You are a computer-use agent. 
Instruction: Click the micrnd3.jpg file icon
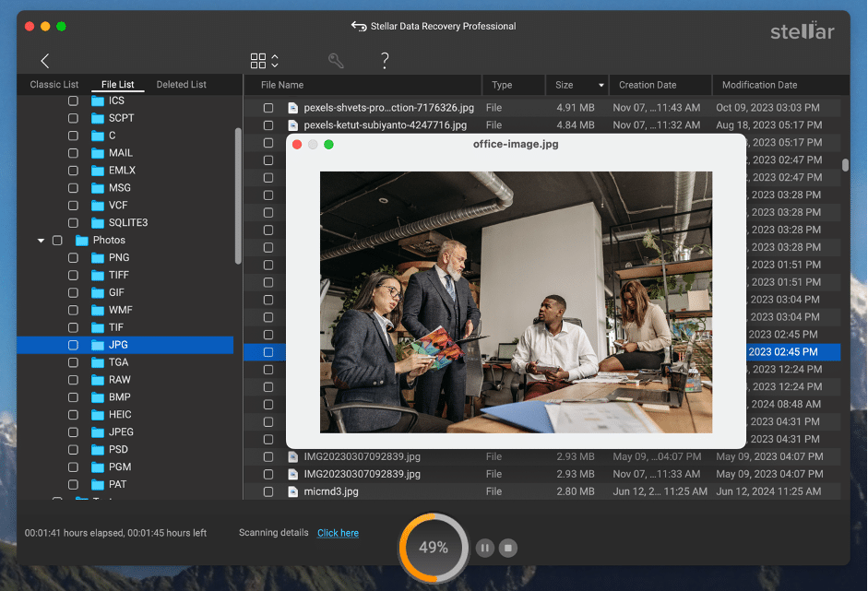point(292,491)
